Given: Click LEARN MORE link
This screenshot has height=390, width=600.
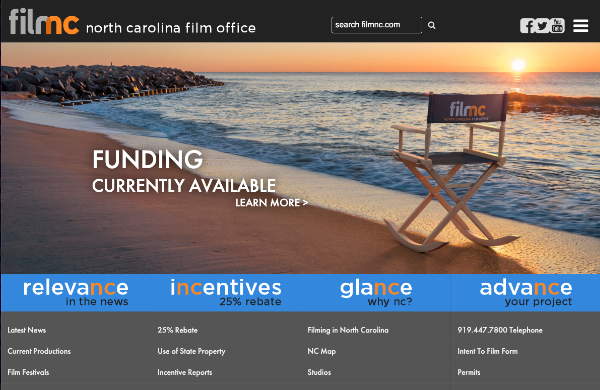Looking at the screenshot, I should (271, 202).
